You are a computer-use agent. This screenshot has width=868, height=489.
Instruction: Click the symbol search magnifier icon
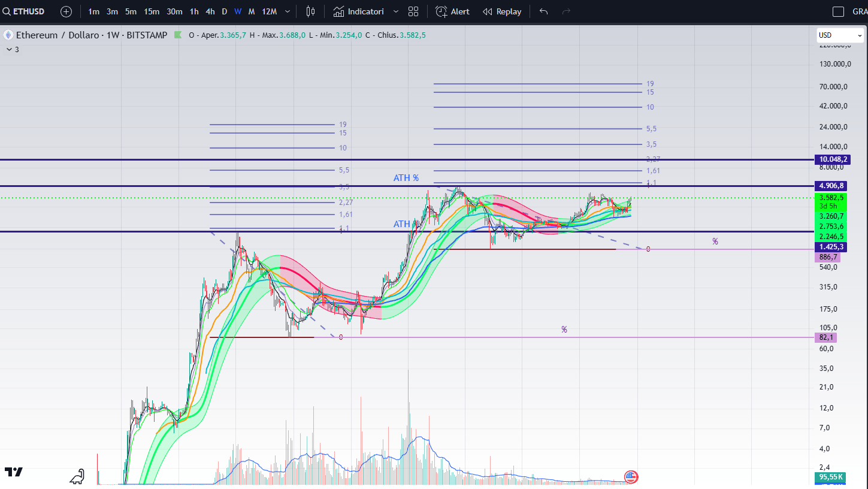(x=7, y=11)
